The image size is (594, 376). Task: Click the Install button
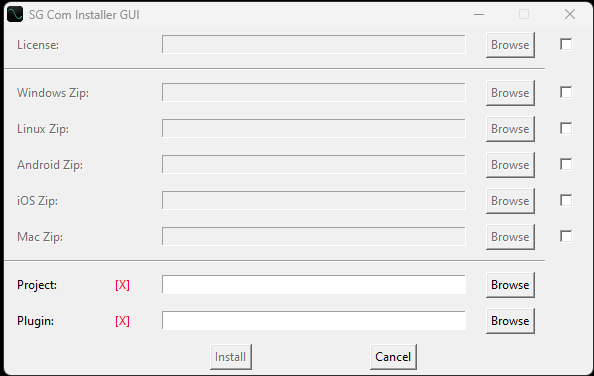(231, 357)
